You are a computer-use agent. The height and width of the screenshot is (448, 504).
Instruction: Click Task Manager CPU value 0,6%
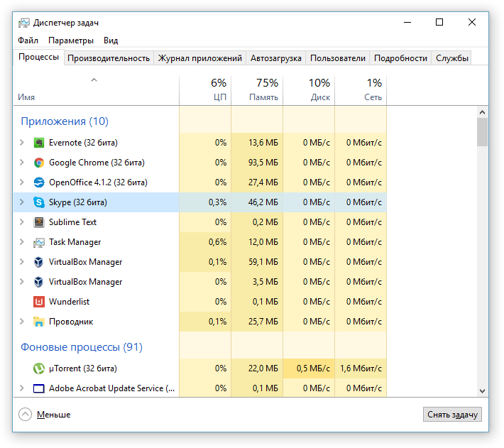(217, 242)
